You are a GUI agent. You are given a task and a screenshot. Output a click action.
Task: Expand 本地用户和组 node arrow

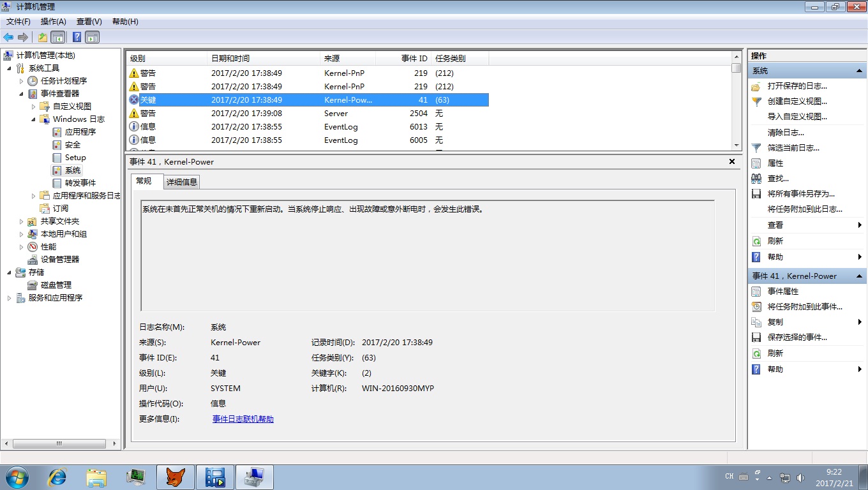21,234
